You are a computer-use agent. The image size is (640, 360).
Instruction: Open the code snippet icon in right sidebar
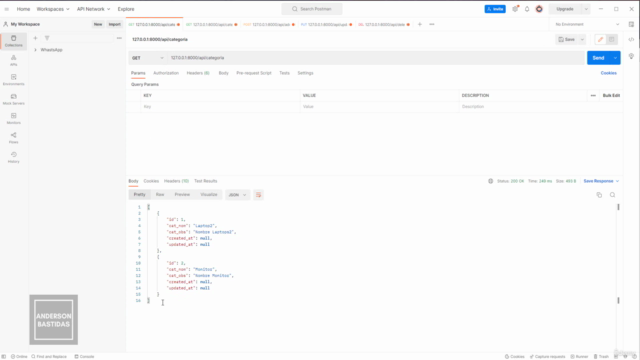pyautogui.click(x=631, y=40)
